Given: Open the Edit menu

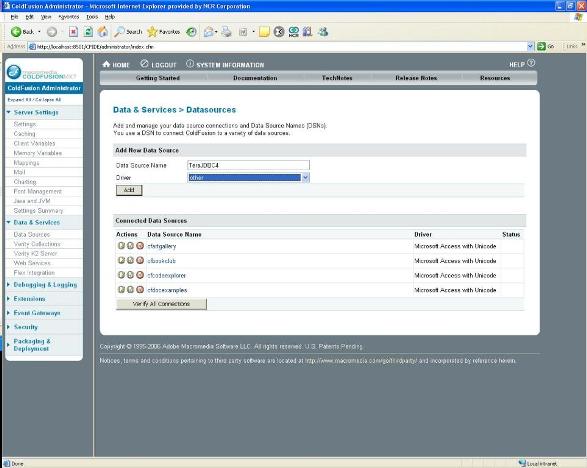Looking at the screenshot, I should click(29, 17).
